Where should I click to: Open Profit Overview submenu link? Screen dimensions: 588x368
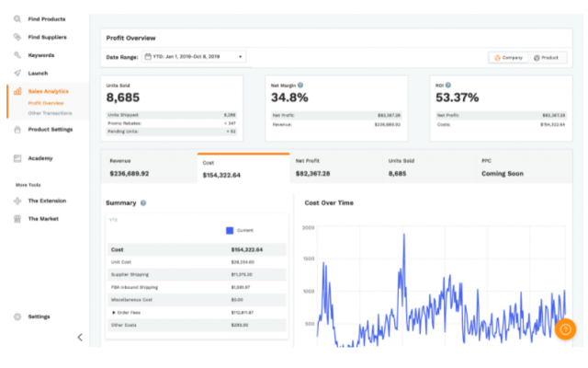pyautogui.click(x=46, y=103)
